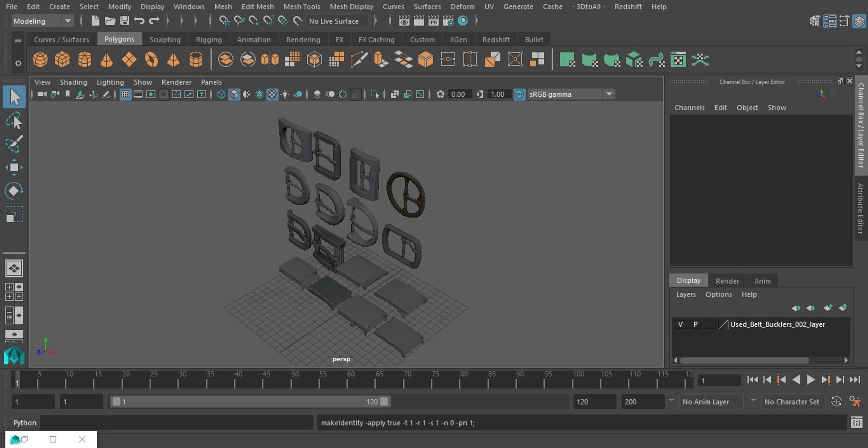Create a polygon cylinder from shelf
Viewport: 868px width, 448px height.
[85, 60]
